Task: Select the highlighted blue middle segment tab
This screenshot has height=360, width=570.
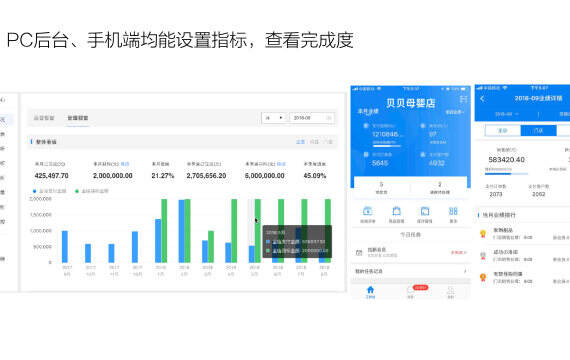Action: [x=538, y=130]
